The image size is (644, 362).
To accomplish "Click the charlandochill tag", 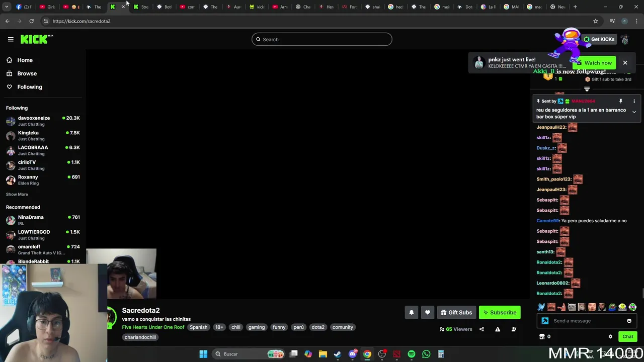I will pos(140,337).
